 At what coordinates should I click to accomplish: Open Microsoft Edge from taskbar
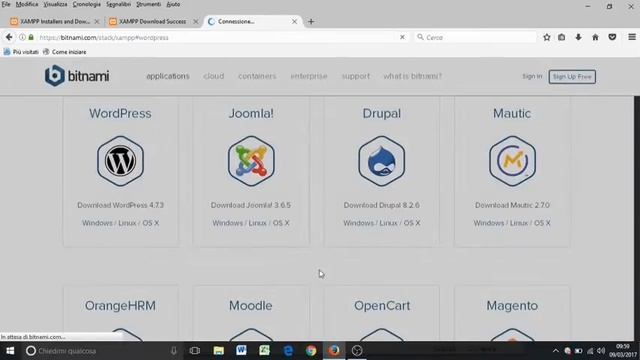point(288,351)
